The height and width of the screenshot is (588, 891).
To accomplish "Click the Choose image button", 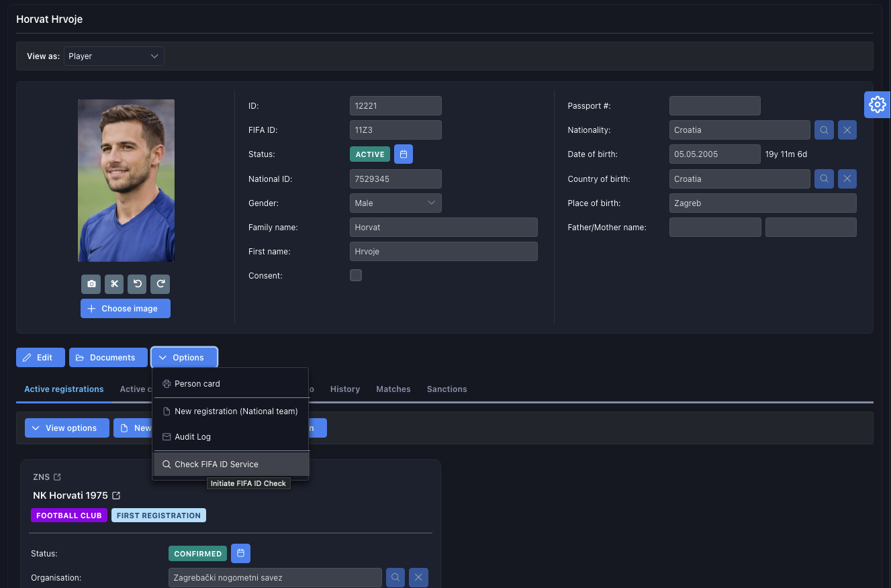I will pyautogui.click(x=126, y=309).
